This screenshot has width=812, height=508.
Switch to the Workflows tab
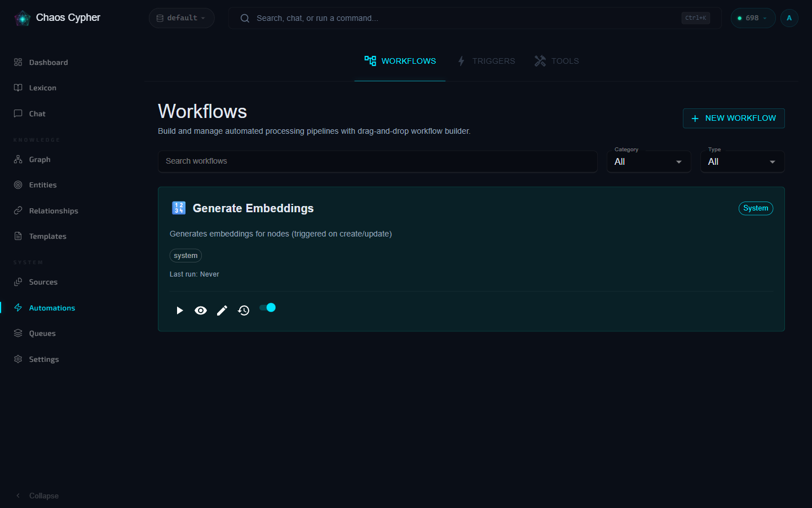click(400, 61)
